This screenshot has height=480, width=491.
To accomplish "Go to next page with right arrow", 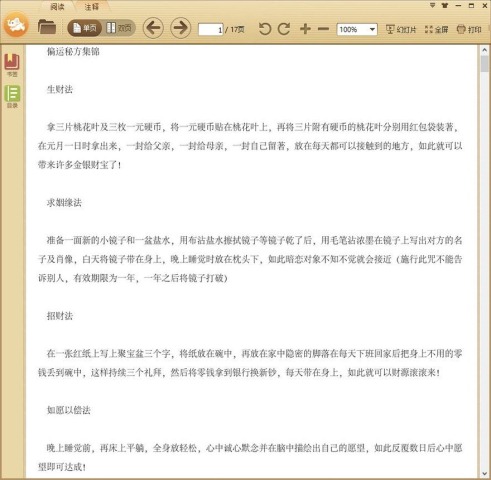I will (181, 28).
